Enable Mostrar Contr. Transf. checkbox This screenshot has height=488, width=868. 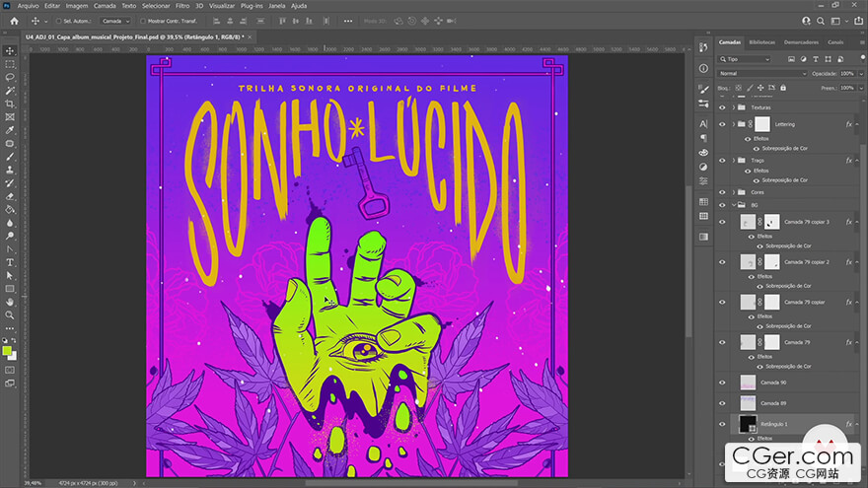(x=143, y=21)
